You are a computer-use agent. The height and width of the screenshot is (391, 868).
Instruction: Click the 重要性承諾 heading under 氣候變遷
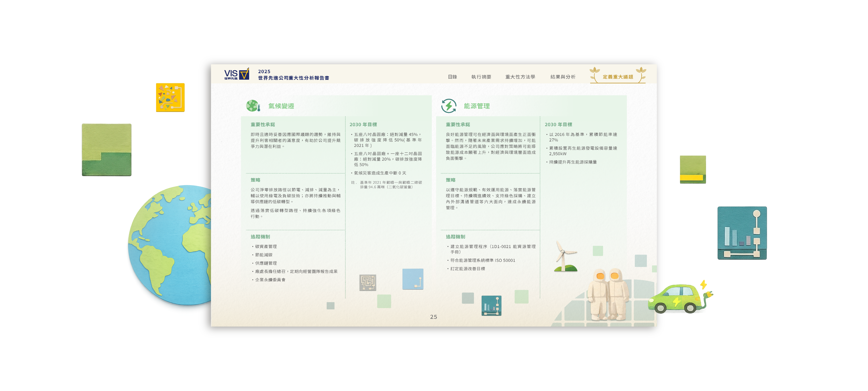(x=262, y=125)
